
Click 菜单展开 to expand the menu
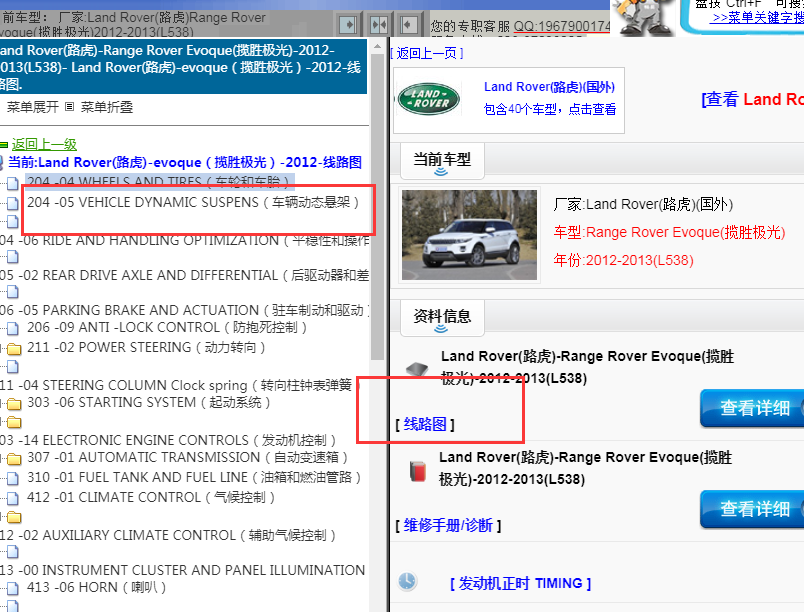pos(33,107)
